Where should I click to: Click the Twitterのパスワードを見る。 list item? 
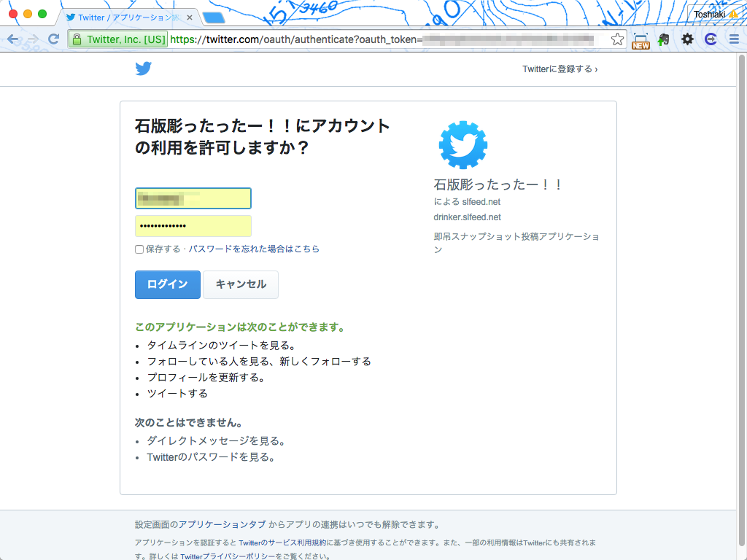point(211,457)
